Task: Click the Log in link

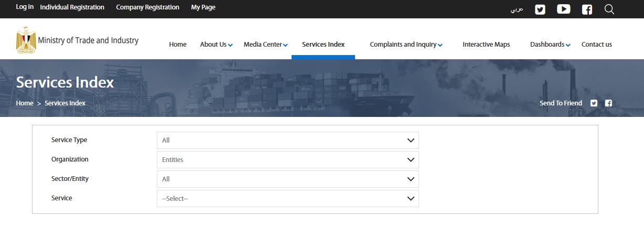Action: tap(25, 7)
